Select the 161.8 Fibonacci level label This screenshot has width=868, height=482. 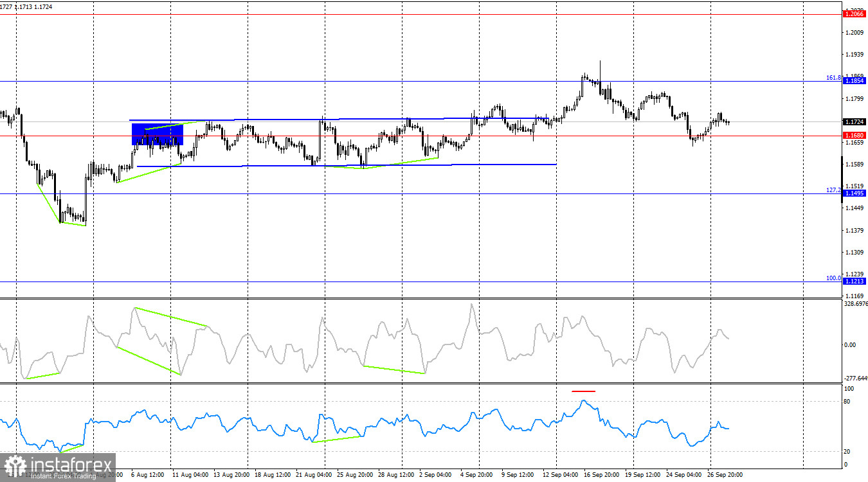[833, 77]
